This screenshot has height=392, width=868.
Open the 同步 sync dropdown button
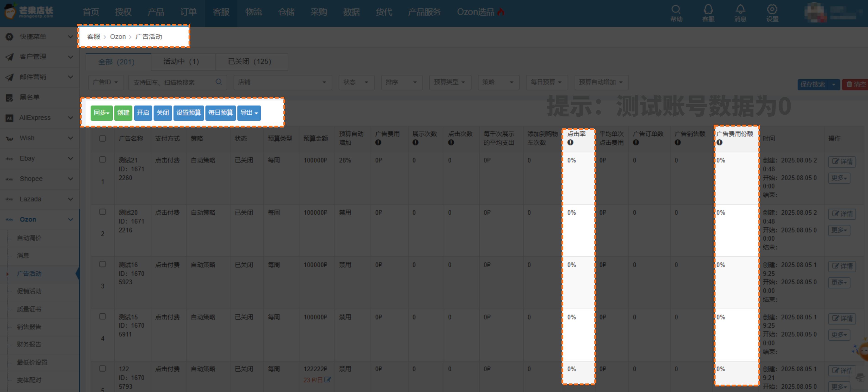pyautogui.click(x=101, y=112)
